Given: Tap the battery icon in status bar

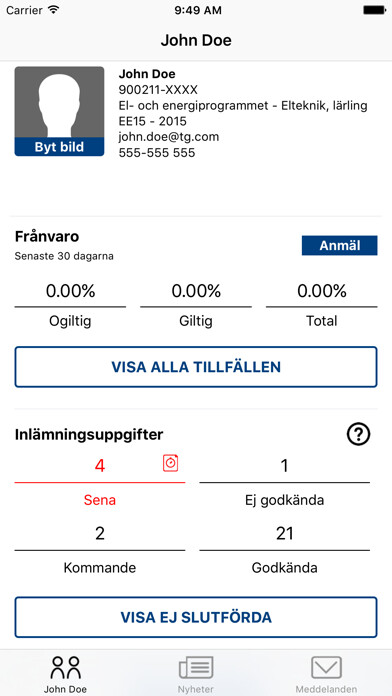Looking at the screenshot, I should (374, 10).
